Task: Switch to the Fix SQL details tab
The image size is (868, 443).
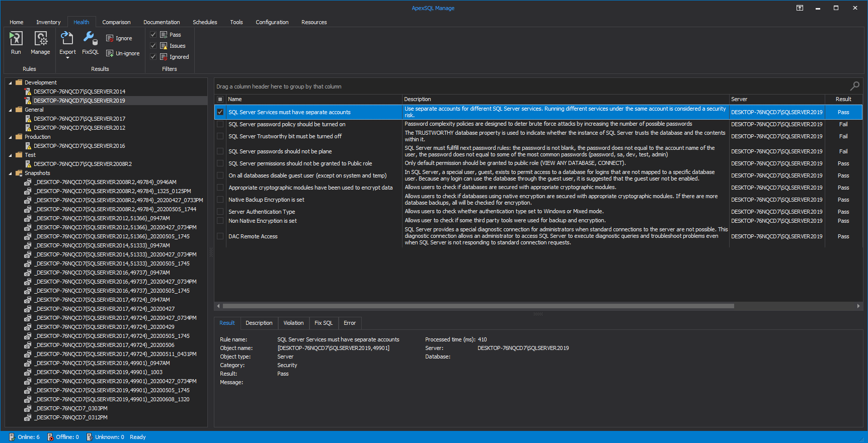Action: pos(324,323)
